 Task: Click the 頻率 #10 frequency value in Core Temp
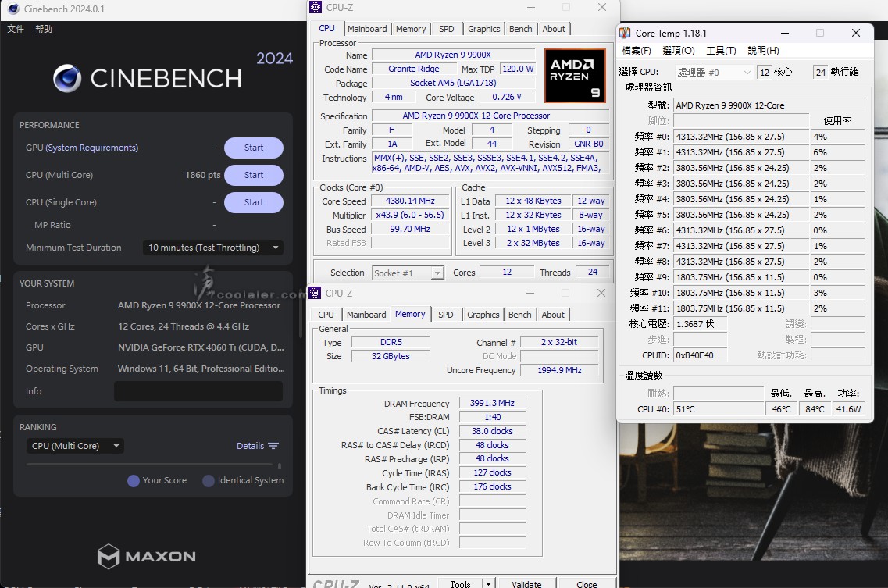(741, 293)
